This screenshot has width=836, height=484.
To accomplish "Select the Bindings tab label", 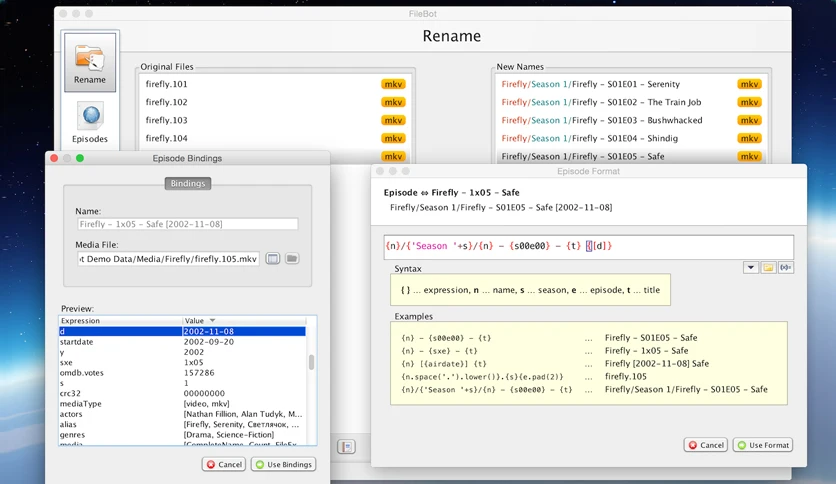I will [188, 183].
